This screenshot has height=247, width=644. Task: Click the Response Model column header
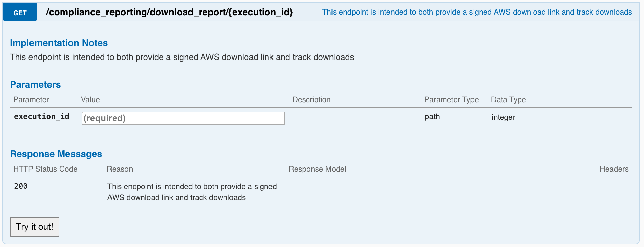[x=317, y=169]
